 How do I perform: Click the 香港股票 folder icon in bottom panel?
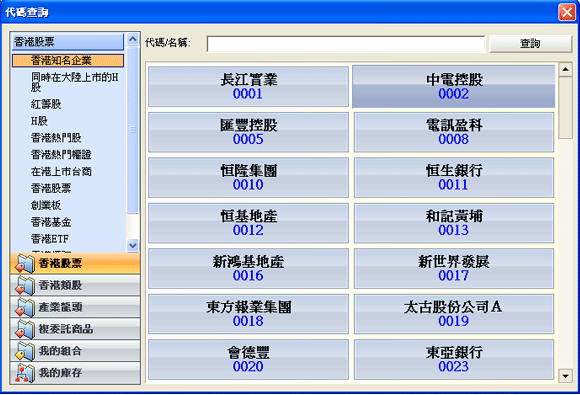pyautogui.click(x=25, y=263)
